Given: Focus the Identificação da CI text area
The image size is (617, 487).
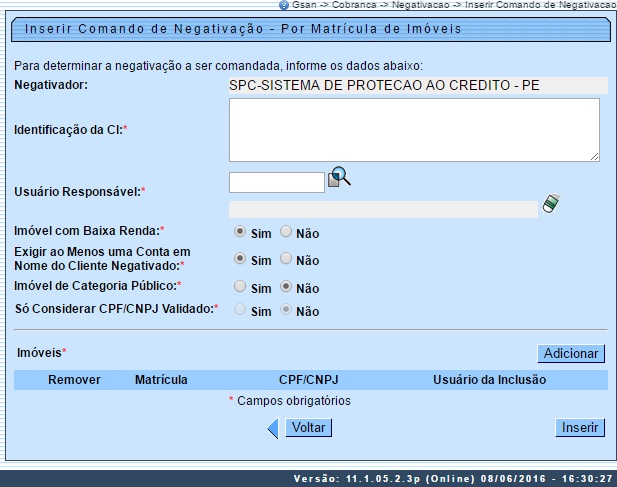Looking at the screenshot, I should (x=414, y=130).
